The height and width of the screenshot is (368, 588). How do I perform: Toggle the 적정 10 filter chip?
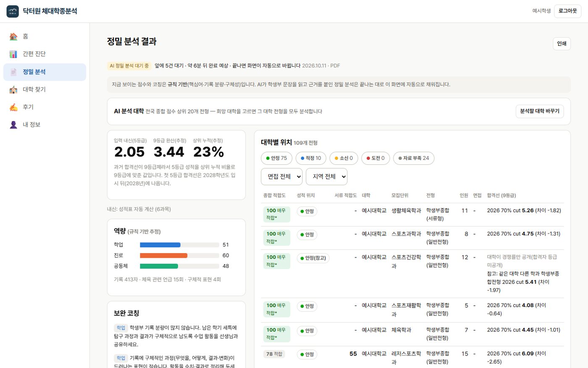[311, 158]
